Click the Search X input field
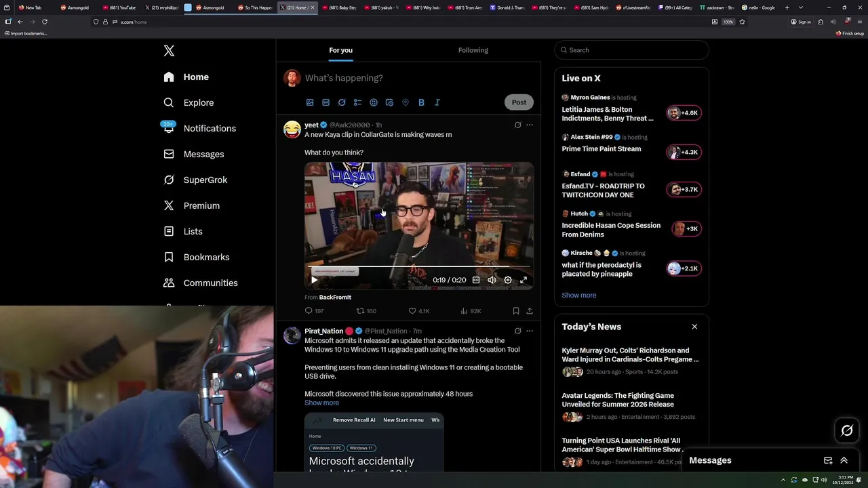This screenshot has width=868, height=488. click(x=631, y=50)
